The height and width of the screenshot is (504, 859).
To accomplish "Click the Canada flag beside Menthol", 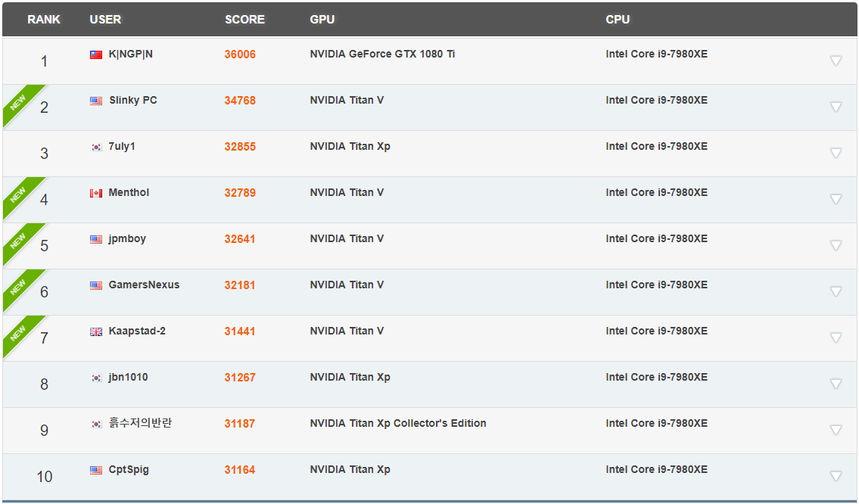I will click(x=96, y=193).
